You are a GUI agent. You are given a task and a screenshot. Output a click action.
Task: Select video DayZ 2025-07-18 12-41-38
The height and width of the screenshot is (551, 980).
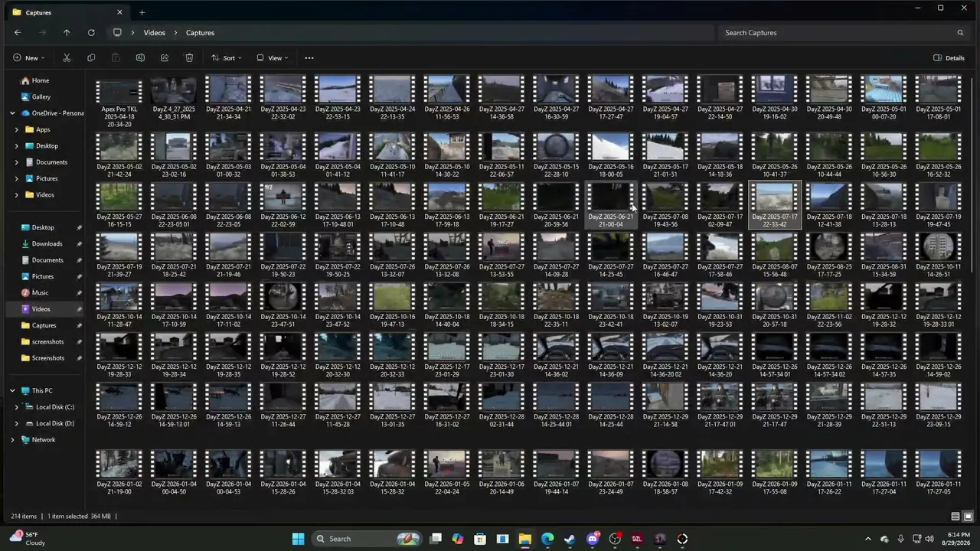pyautogui.click(x=829, y=206)
